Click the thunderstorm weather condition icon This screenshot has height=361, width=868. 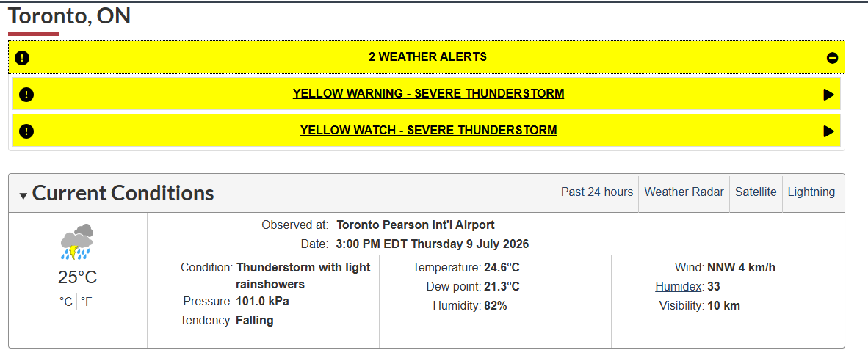click(x=77, y=241)
